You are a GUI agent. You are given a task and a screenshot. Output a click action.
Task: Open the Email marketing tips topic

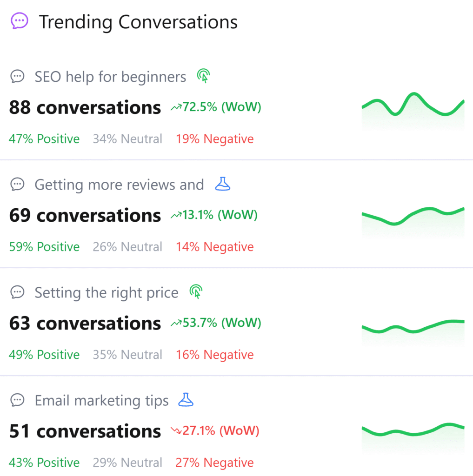click(x=101, y=400)
